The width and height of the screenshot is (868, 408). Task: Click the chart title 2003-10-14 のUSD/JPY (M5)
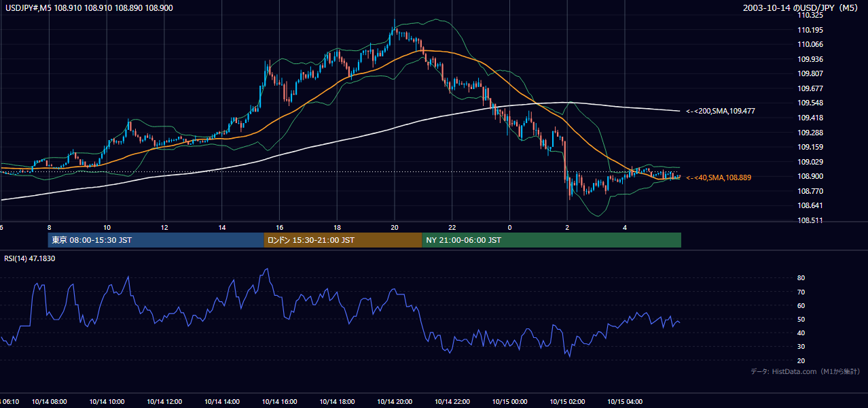coord(802,8)
